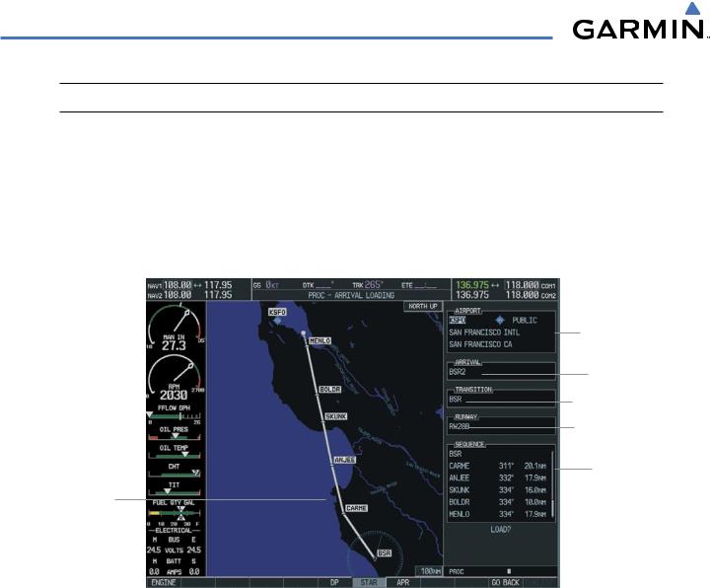Click the RPM tachometer gauge
Screen dimensions: 712x588
pyautogui.click(x=175, y=377)
